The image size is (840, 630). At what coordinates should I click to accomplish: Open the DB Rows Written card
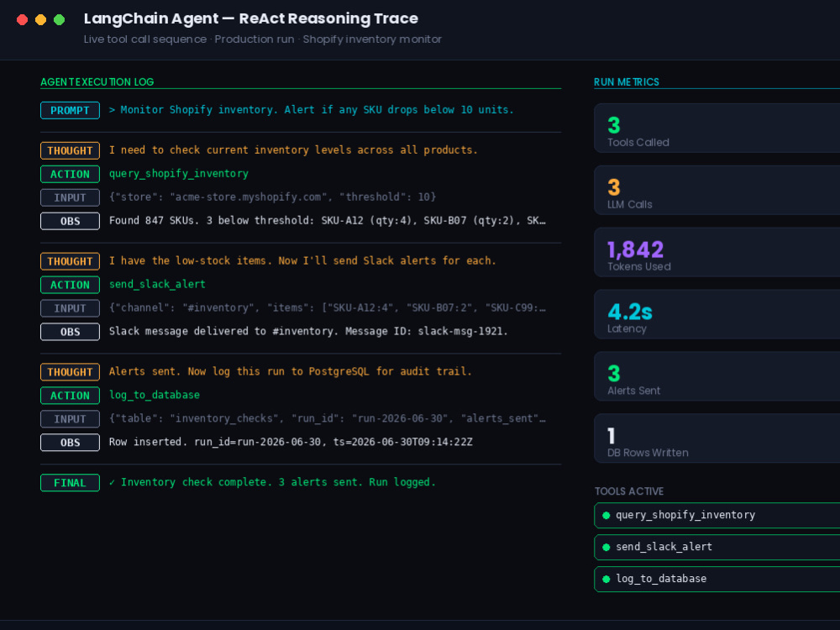(x=717, y=439)
